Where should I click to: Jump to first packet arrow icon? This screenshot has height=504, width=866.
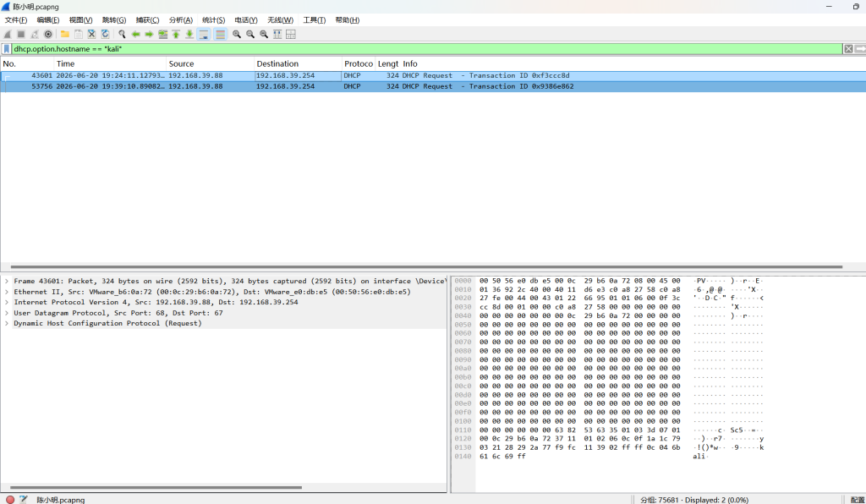176,34
